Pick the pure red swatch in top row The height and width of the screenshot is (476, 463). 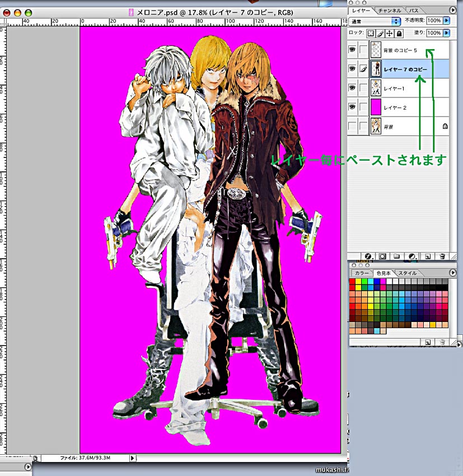pos(352,281)
